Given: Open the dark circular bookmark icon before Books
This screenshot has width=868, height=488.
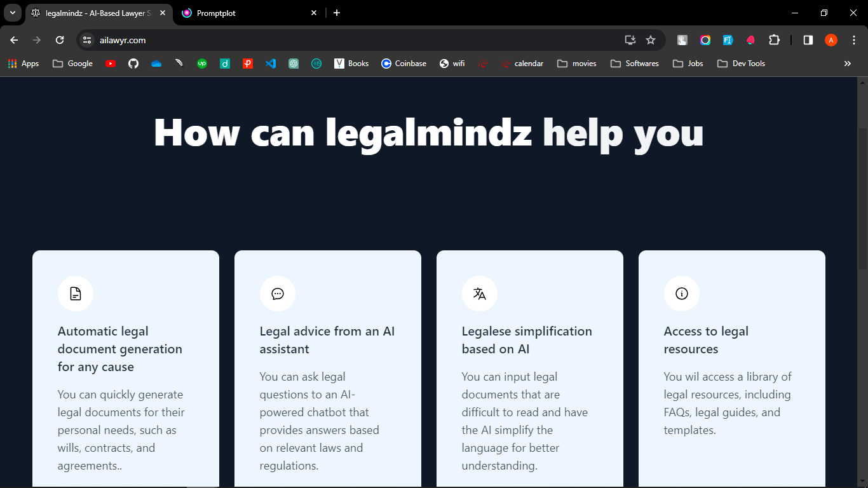Looking at the screenshot, I should pyautogui.click(x=316, y=64).
